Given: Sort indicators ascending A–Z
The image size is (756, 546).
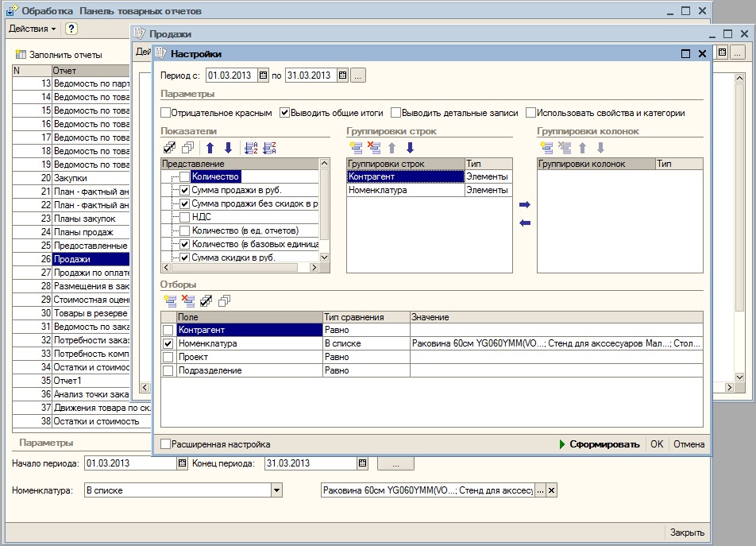Looking at the screenshot, I should (251, 148).
